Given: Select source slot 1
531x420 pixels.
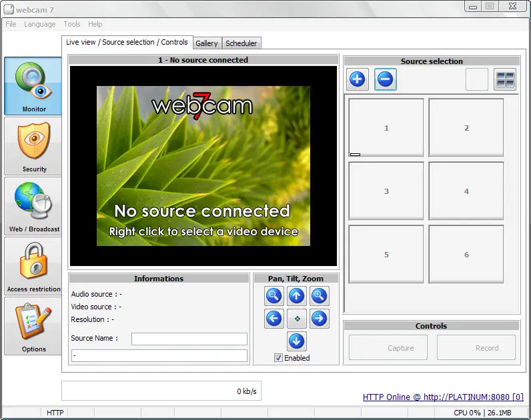Looking at the screenshot, I should point(386,127).
